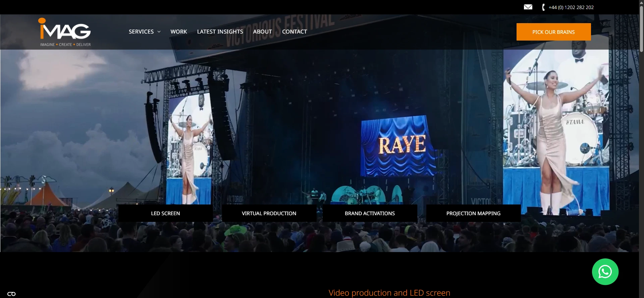Navigate to the About page
The image size is (644, 298).
click(x=263, y=32)
